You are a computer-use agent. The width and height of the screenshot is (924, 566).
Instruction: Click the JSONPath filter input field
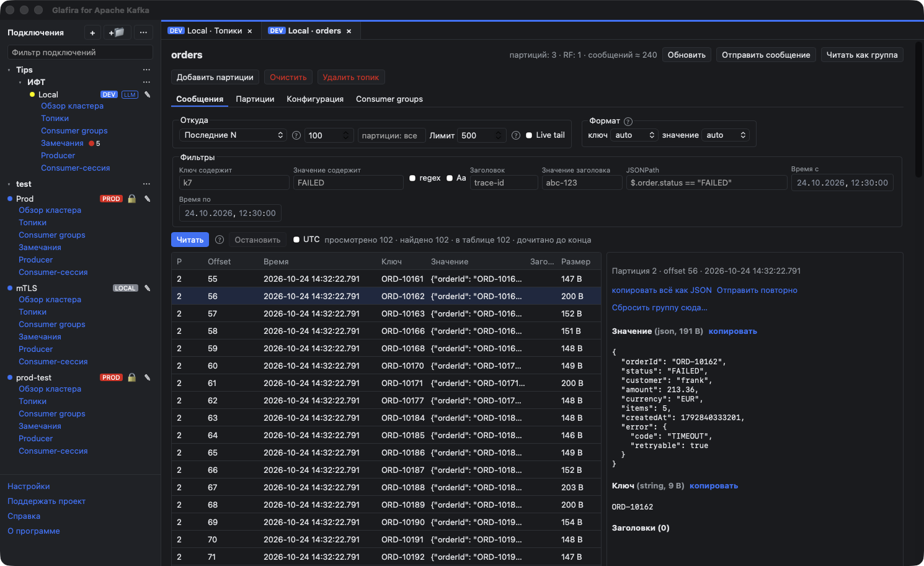pos(706,182)
